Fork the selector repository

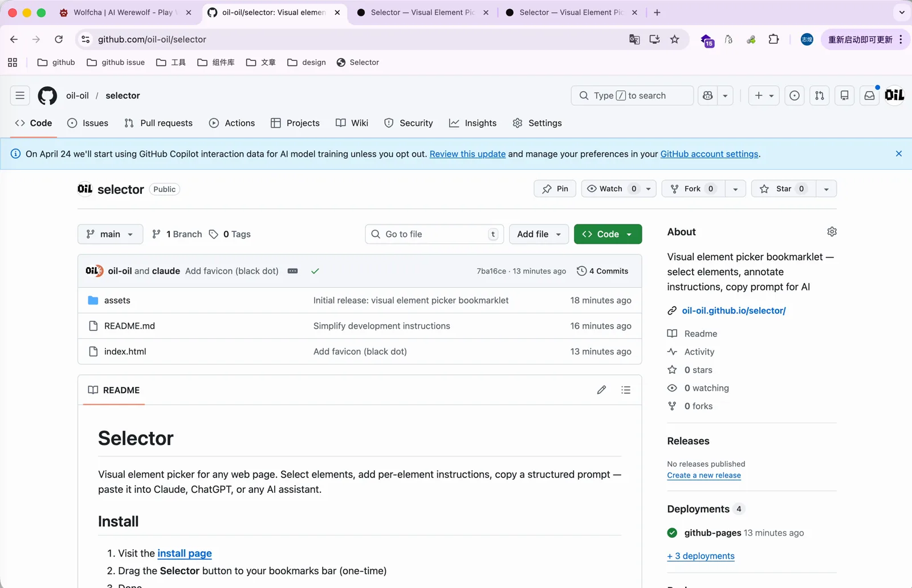[693, 189]
